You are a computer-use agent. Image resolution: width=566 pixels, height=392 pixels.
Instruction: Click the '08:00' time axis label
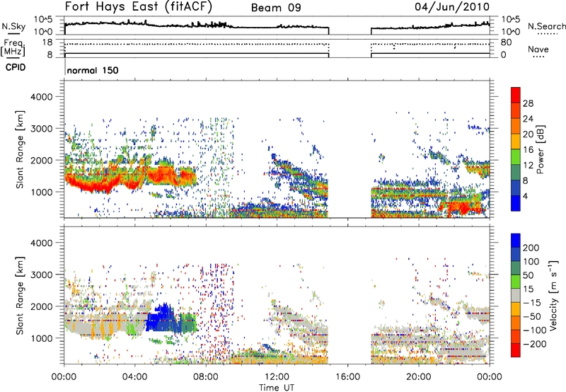pyautogui.click(x=206, y=377)
